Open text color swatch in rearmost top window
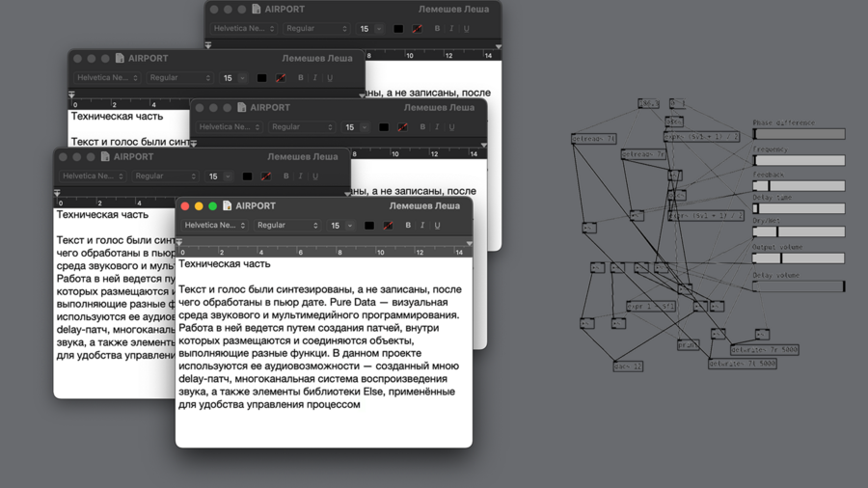The width and height of the screenshot is (868, 488). [x=398, y=28]
